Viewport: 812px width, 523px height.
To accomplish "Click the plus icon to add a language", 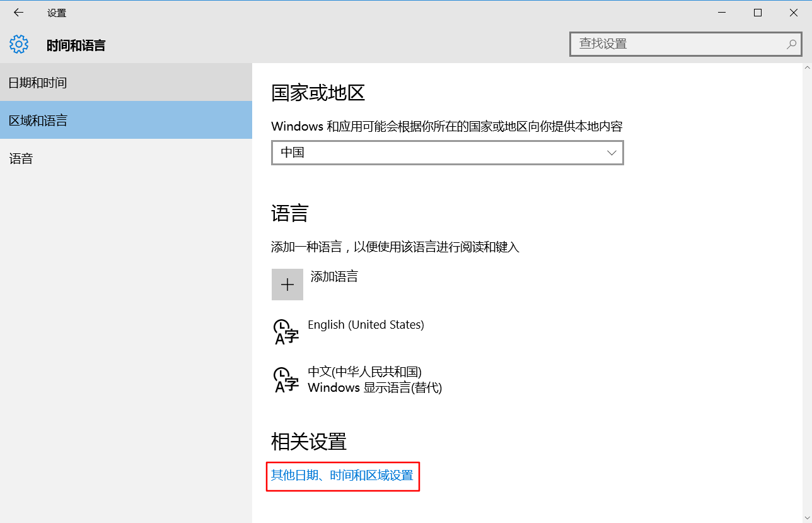I will point(287,284).
